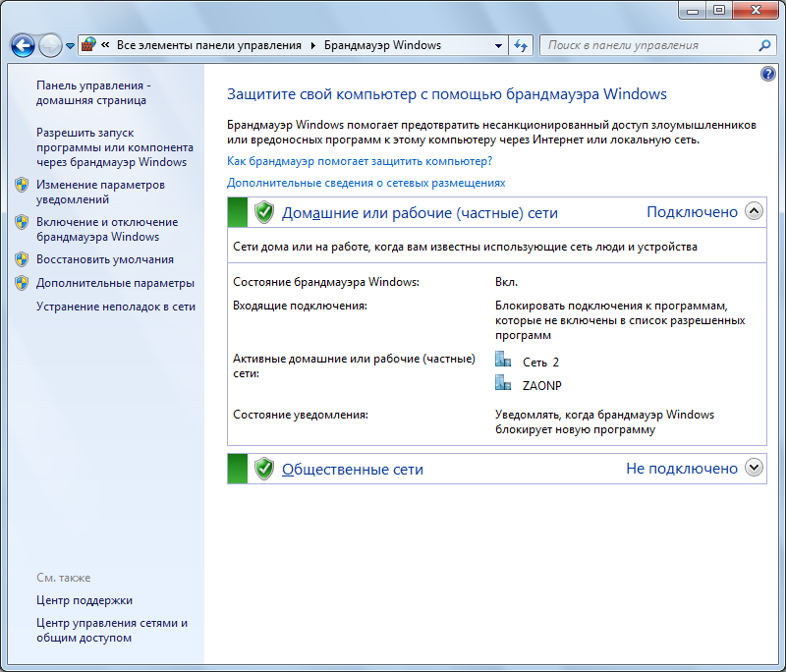Click the 'Вкл.' firewall state value
Viewport: 786px width, 672px height.
pos(506,282)
